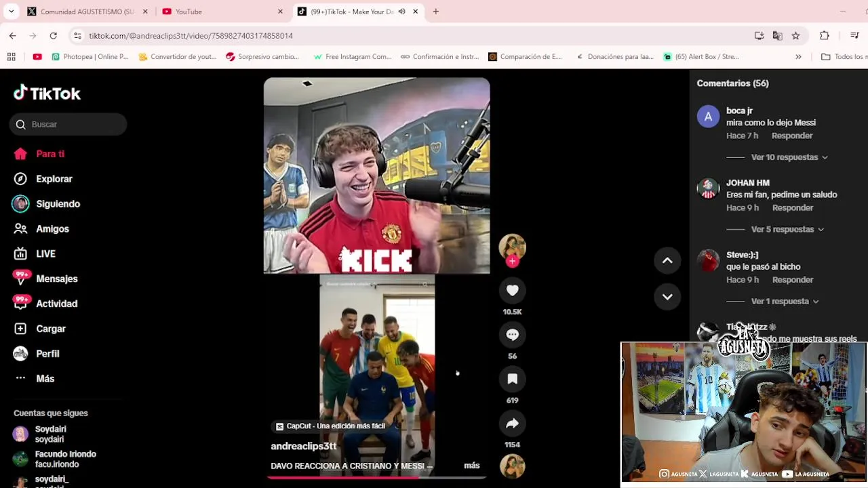Image resolution: width=868 pixels, height=488 pixels.
Task: Follow the creator via the red plus badge
Action: click(512, 262)
